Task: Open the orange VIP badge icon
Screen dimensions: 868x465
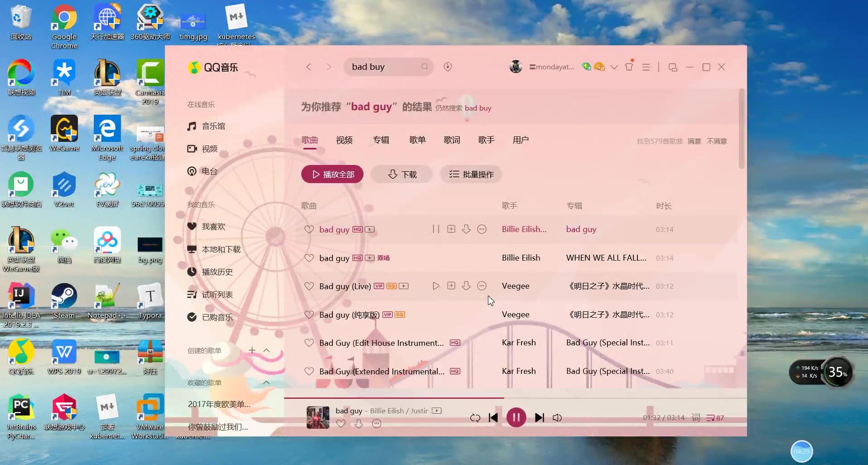Action: pyautogui.click(x=599, y=67)
